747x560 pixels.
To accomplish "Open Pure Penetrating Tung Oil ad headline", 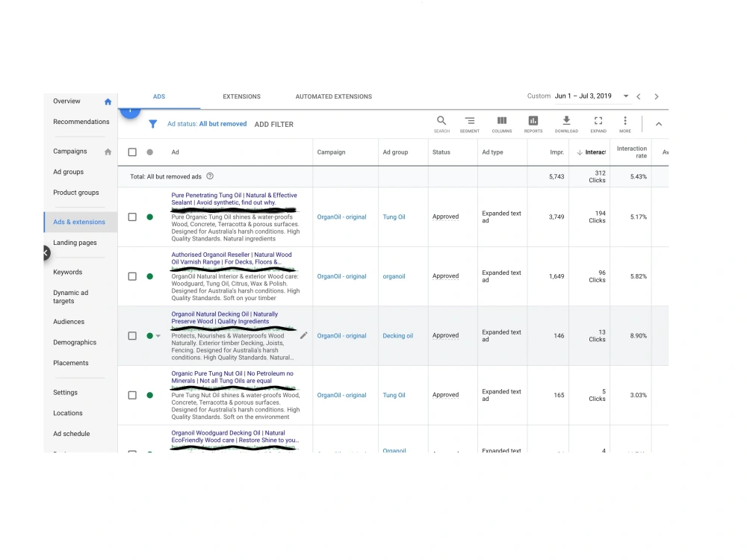I will pyautogui.click(x=234, y=199).
